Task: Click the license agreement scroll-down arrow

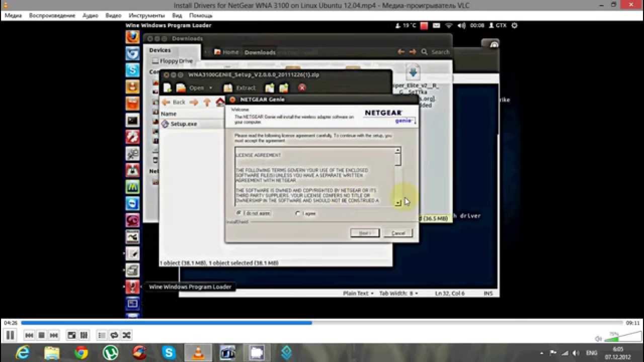Action: pos(398,203)
